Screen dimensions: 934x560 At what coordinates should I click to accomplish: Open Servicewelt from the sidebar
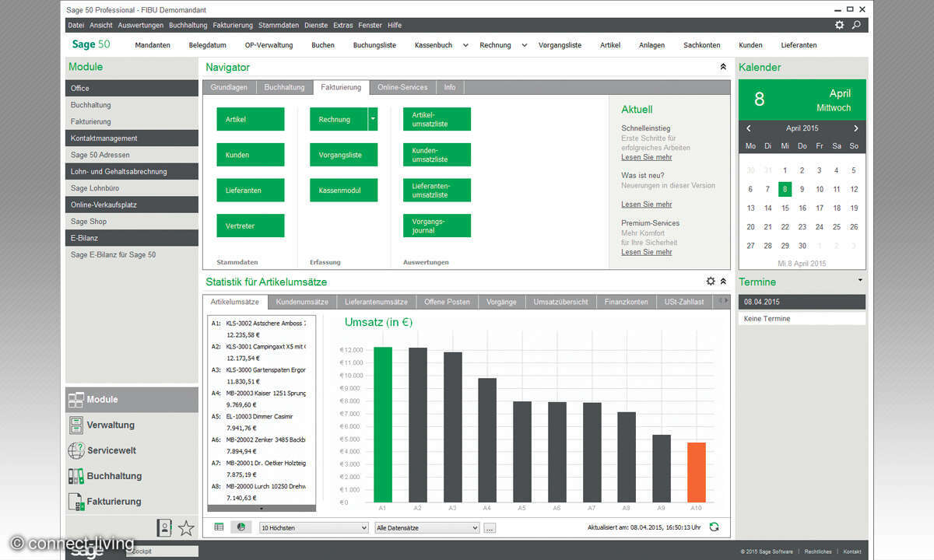[111, 450]
